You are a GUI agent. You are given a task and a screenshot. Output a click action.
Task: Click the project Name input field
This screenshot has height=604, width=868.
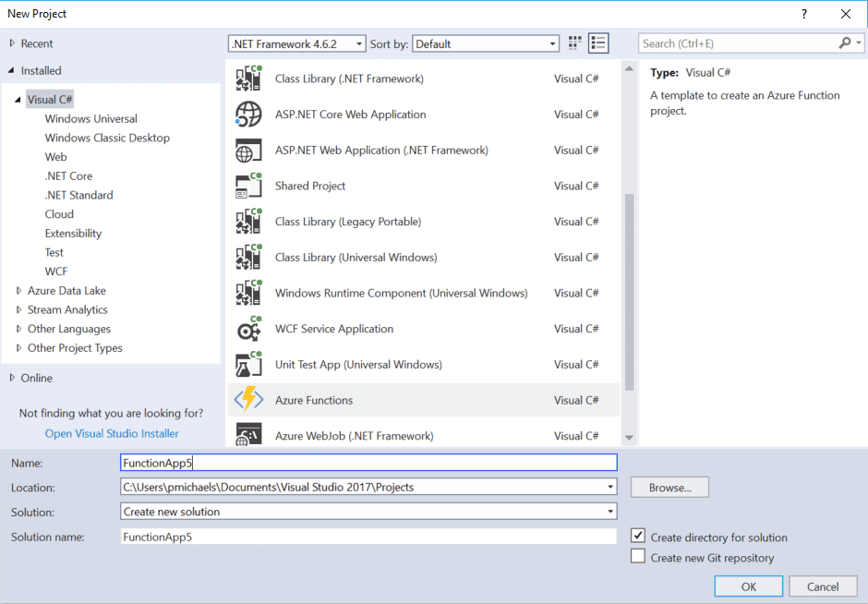click(368, 463)
